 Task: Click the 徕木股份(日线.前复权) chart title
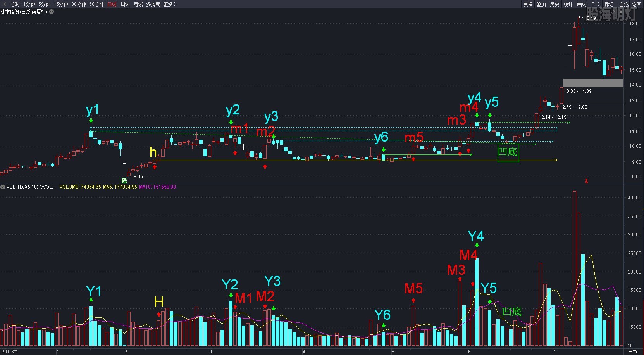(24, 12)
